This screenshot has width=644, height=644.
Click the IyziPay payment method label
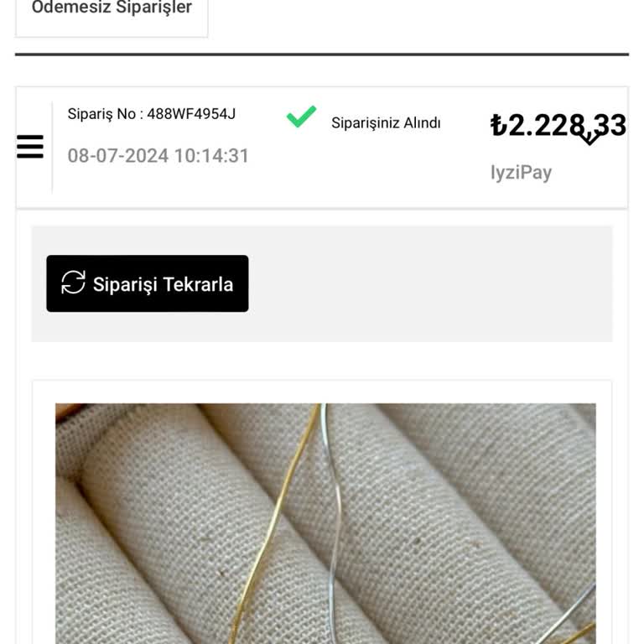click(521, 173)
